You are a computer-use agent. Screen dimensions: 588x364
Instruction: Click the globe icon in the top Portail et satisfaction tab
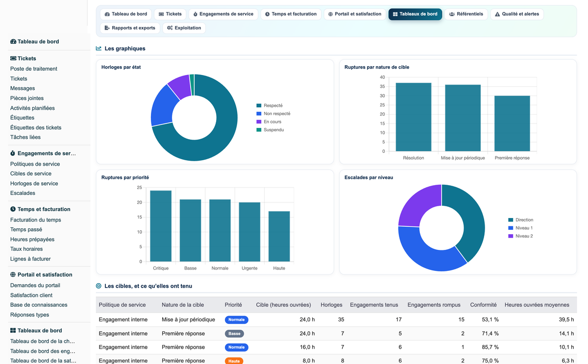pos(331,14)
